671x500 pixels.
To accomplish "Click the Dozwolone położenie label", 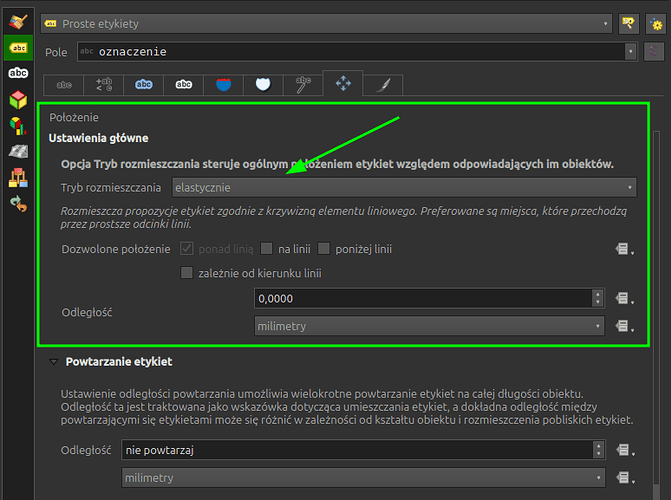I will coord(116,249).
